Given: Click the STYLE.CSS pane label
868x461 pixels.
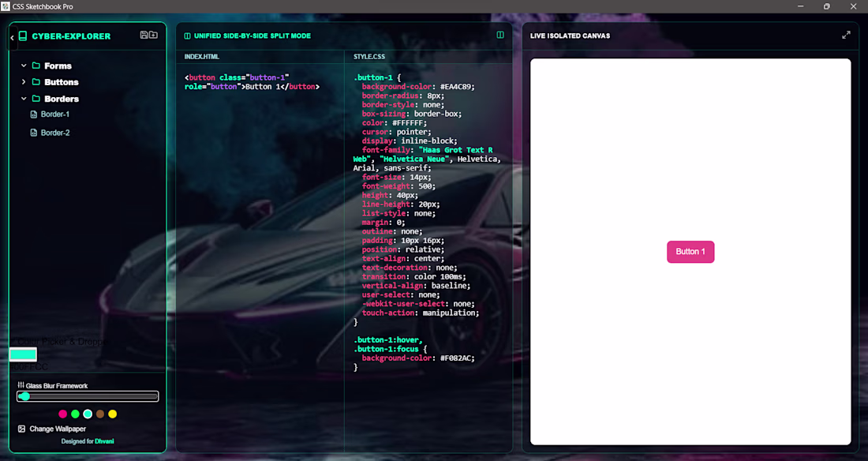Looking at the screenshot, I should point(369,57).
